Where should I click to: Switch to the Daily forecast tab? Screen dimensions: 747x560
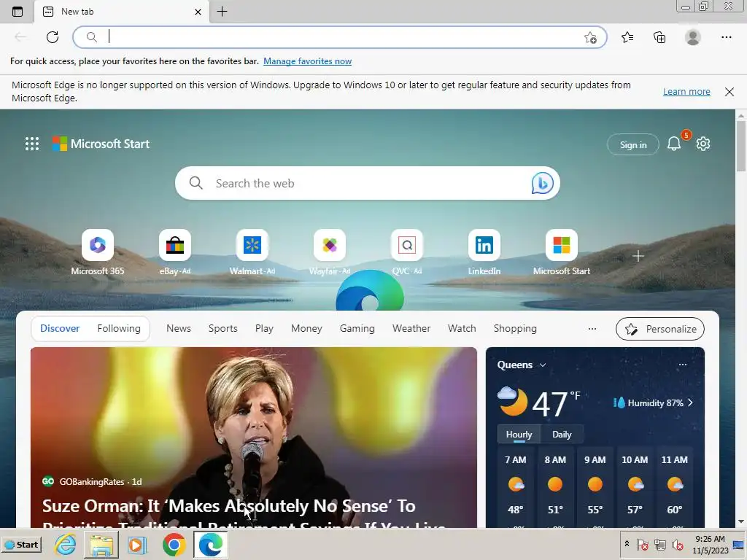tap(562, 435)
